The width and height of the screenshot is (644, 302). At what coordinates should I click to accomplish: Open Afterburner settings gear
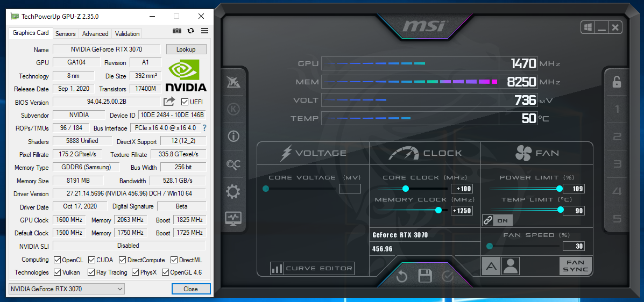tap(233, 192)
